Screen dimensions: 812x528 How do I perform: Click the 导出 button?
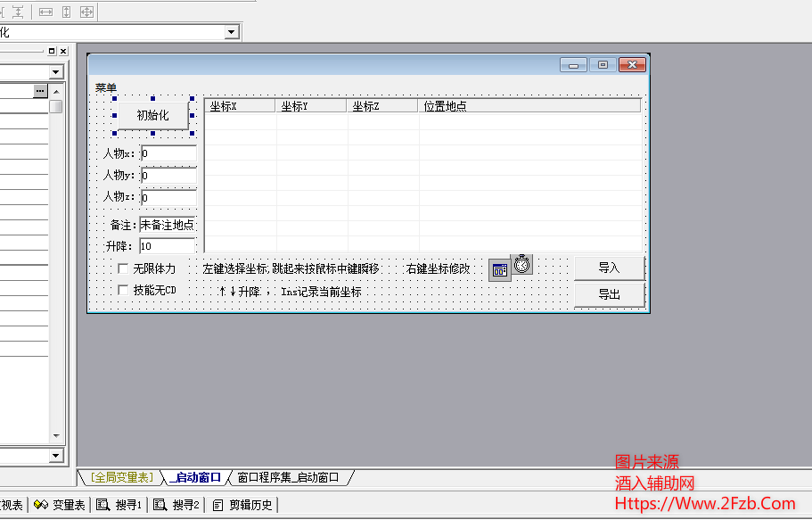tap(609, 294)
